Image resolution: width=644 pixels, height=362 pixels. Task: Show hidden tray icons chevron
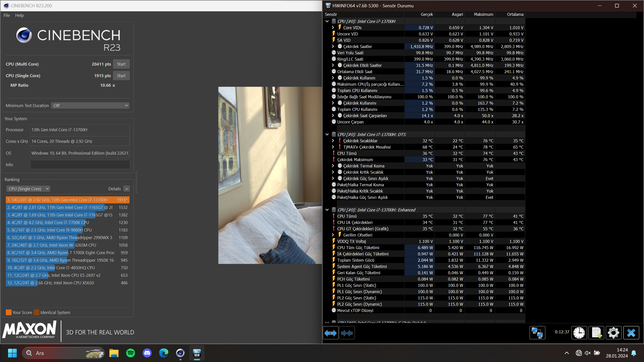pos(567,353)
